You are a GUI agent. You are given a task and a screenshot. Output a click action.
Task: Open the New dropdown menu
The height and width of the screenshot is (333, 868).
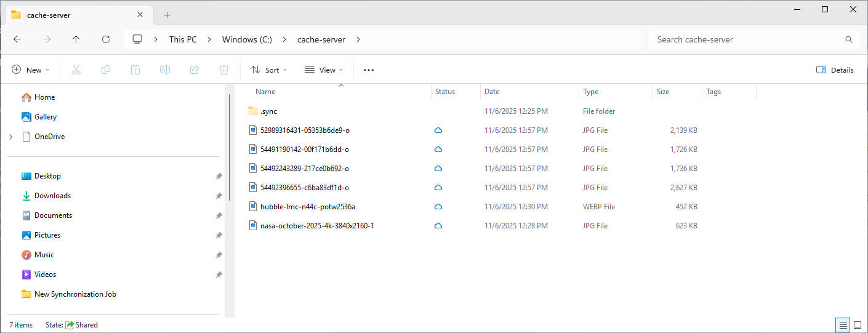[x=31, y=70]
